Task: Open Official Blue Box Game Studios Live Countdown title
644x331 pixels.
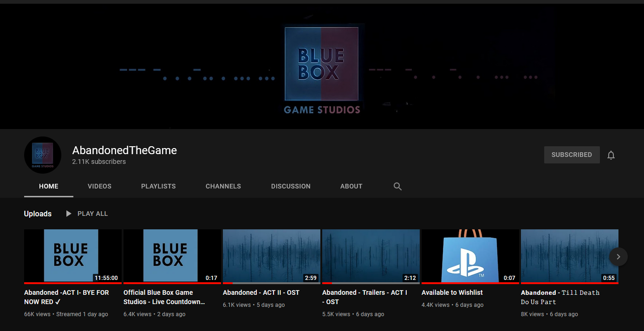Action: pos(164,297)
